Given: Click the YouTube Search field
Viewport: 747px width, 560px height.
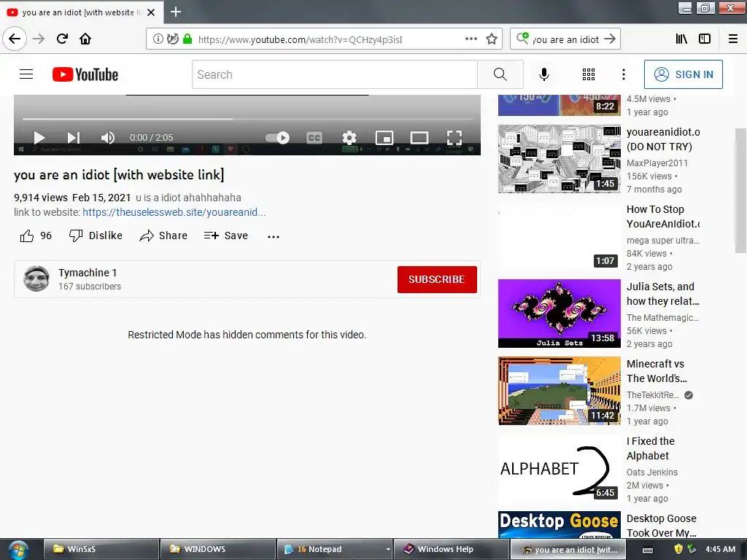Looking at the screenshot, I should (335, 74).
